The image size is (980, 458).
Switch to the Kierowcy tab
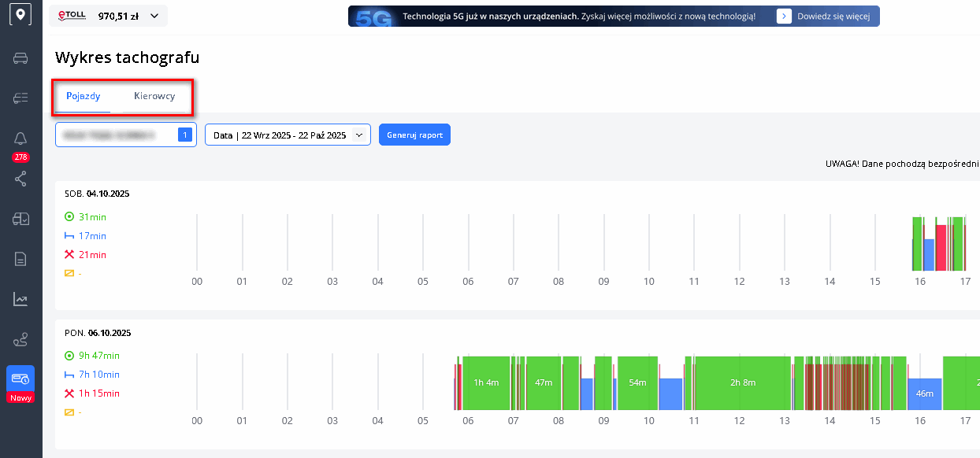154,96
